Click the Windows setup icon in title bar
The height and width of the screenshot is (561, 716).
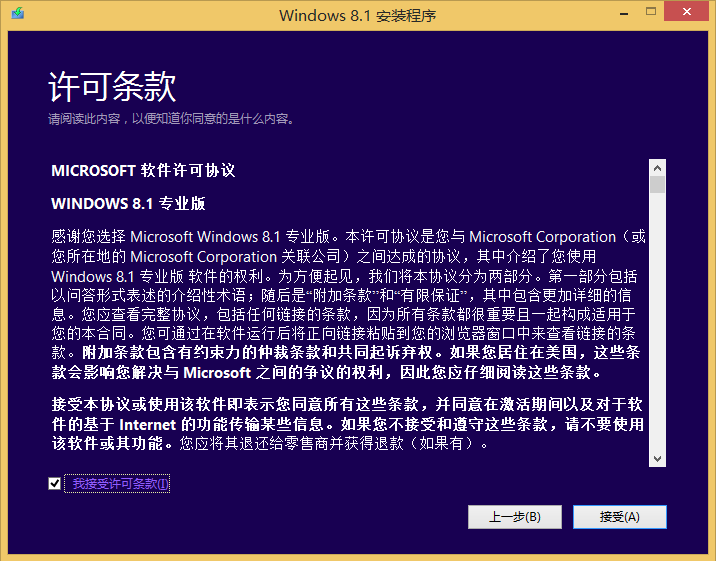click(18, 13)
